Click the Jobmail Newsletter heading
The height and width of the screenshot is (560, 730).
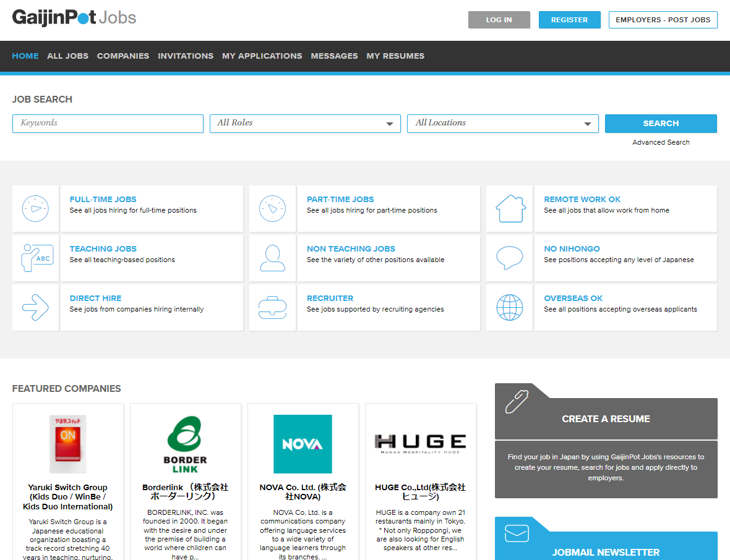pos(606,553)
